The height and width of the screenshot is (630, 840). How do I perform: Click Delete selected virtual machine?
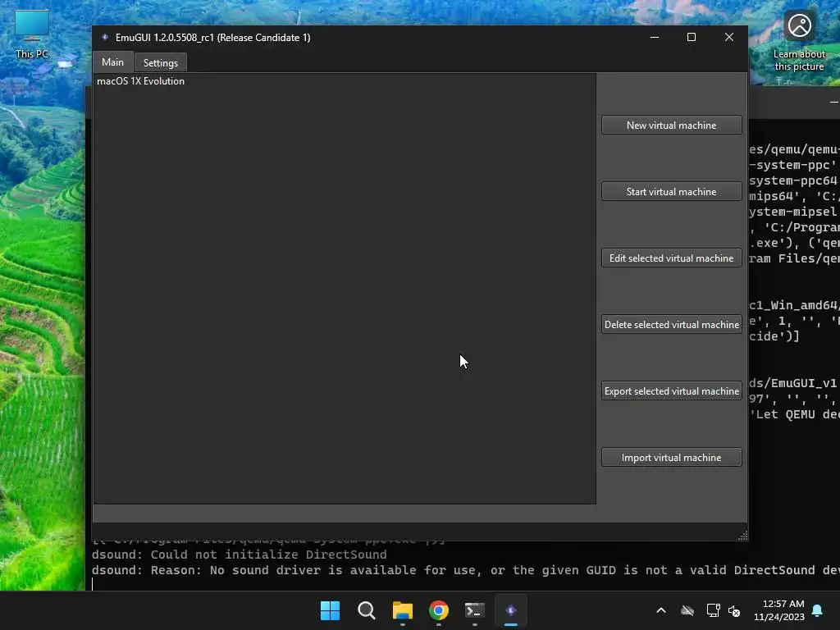(x=671, y=324)
